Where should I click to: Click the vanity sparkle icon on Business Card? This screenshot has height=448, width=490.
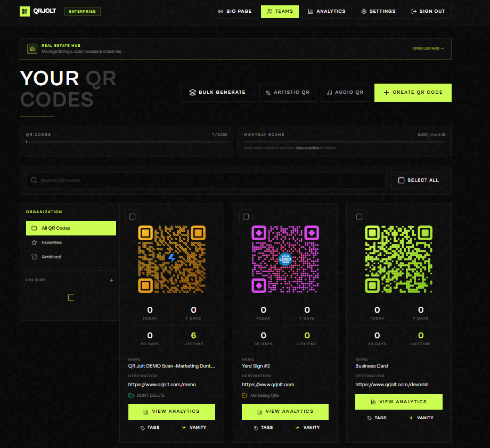point(411,418)
